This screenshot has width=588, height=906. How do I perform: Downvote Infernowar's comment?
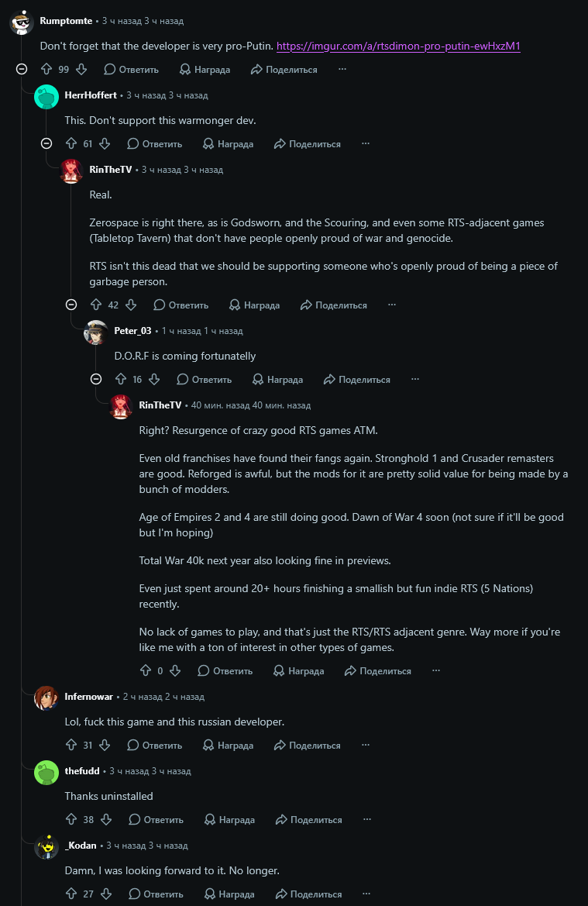pyautogui.click(x=105, y=746)
